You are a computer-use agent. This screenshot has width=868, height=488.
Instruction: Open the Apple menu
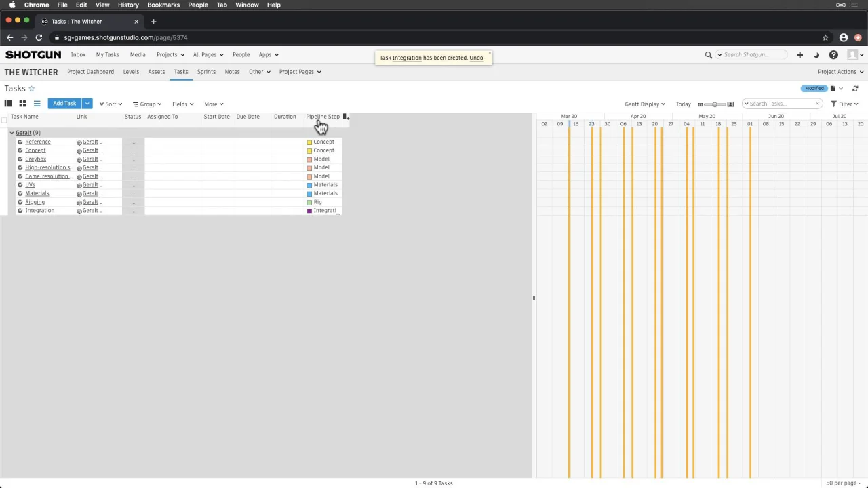pos(12,5)
